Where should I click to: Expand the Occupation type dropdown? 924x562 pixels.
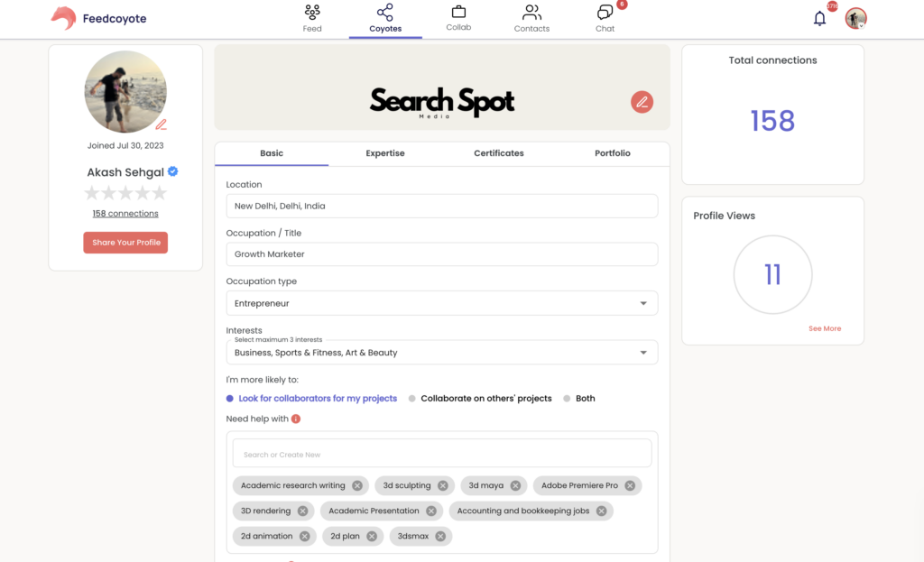click(x=643, y=304)
